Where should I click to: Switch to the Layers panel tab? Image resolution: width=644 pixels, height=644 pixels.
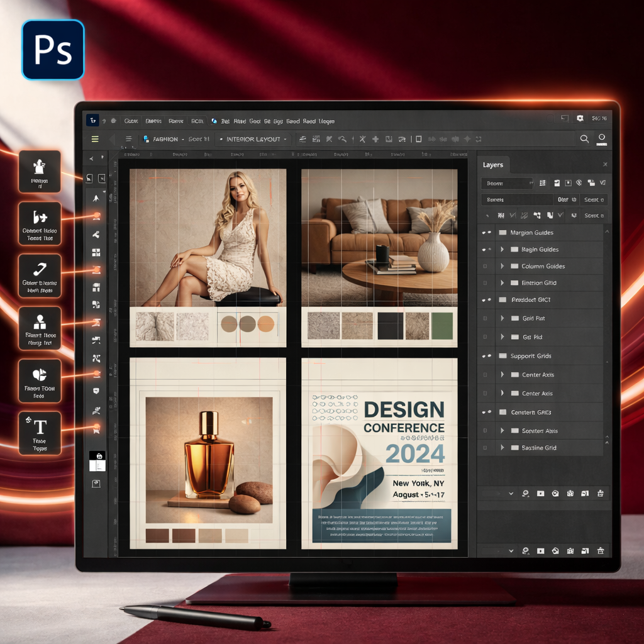tap(493, 165)
